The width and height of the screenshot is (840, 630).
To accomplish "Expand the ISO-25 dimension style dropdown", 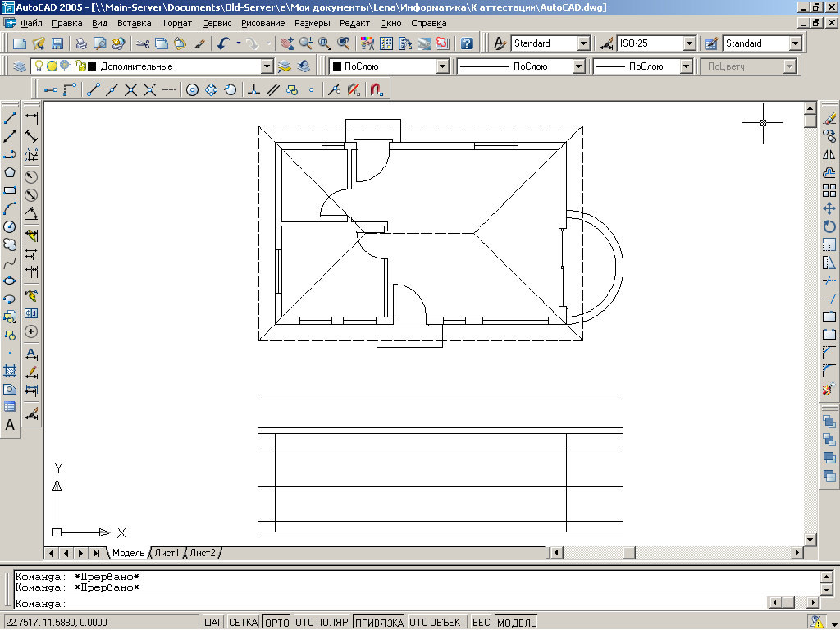I will coord(689,43).
